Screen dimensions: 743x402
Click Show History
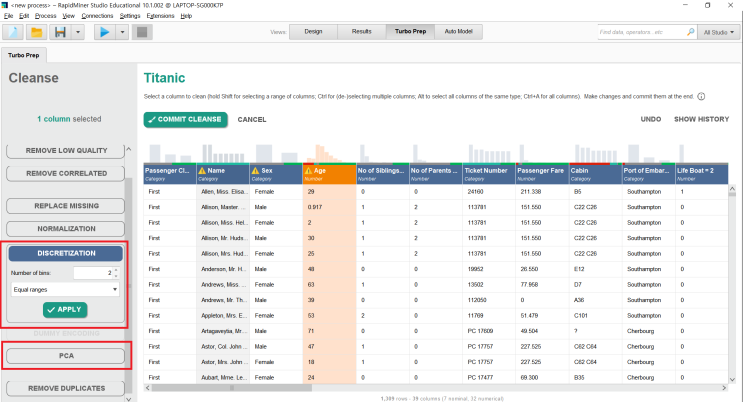tap(701, 119)
